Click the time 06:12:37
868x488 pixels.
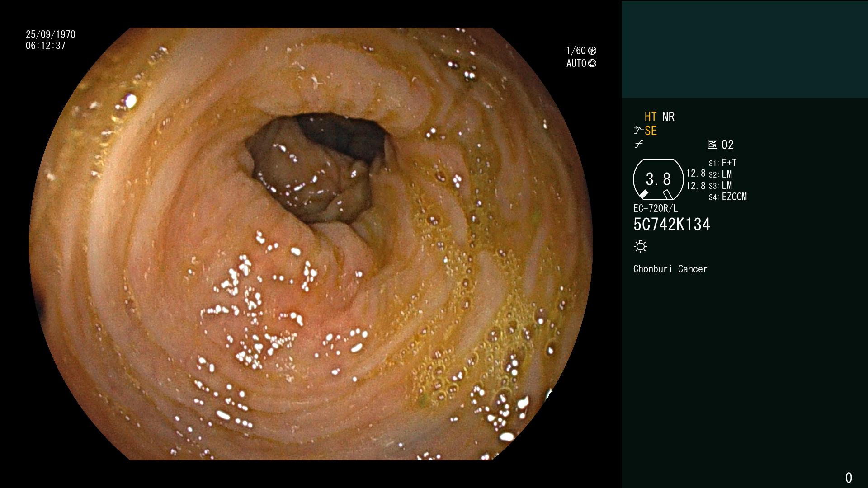tap(46, 46)
